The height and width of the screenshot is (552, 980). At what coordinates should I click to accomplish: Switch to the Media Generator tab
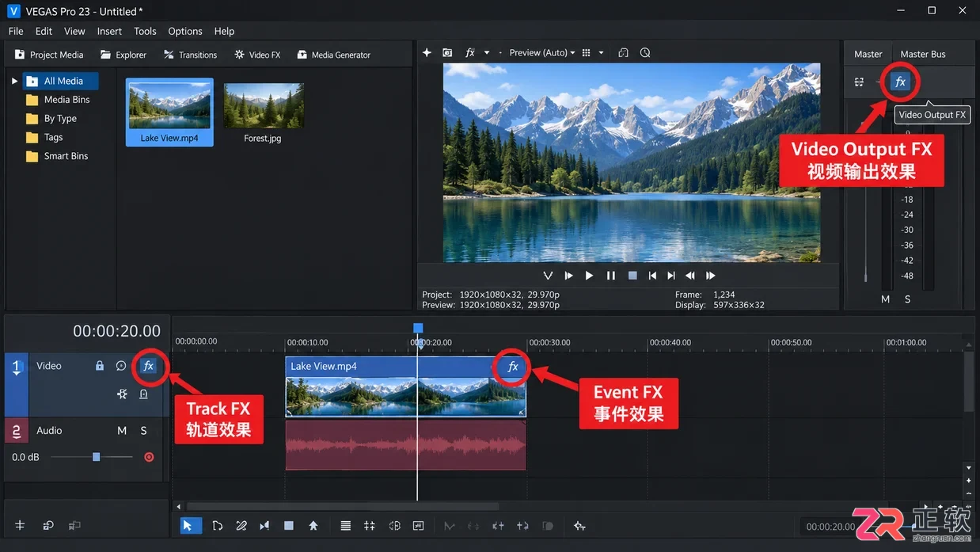pyautogui.click(x=333, y=55)
